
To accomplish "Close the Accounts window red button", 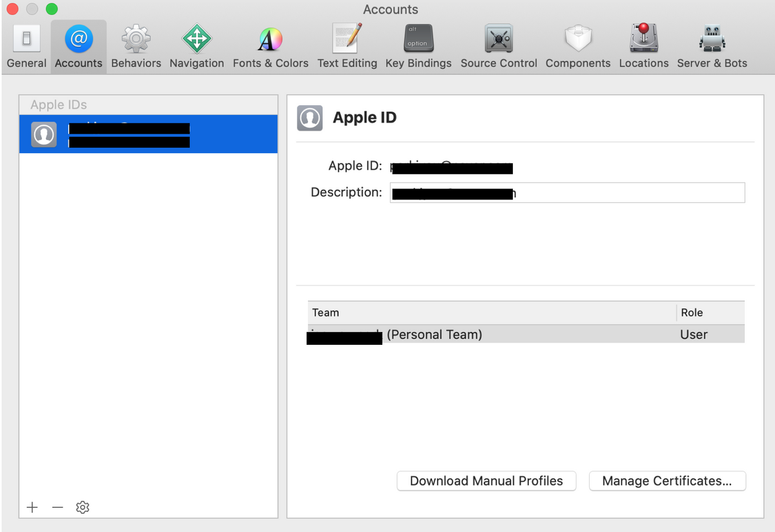I will click(12, 9).
